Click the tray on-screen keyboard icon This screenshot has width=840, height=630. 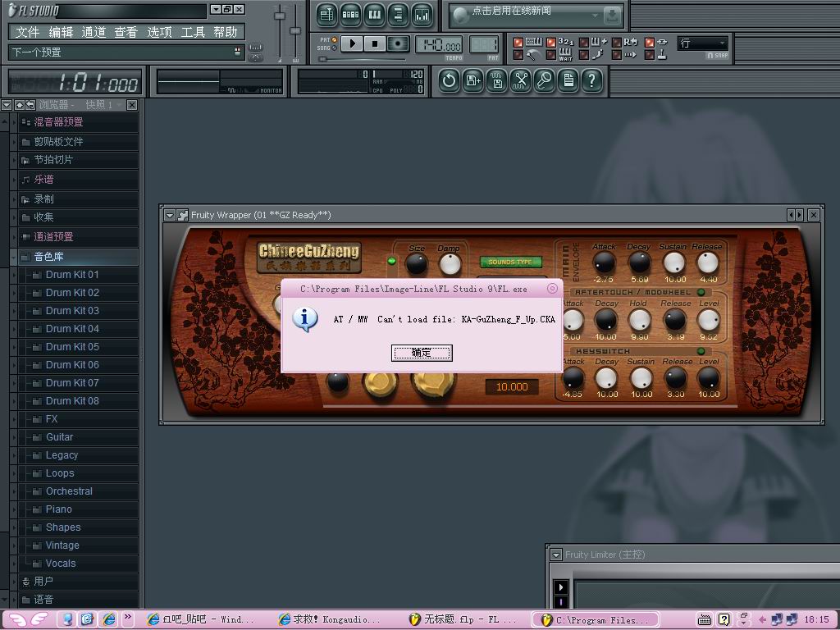705,620
